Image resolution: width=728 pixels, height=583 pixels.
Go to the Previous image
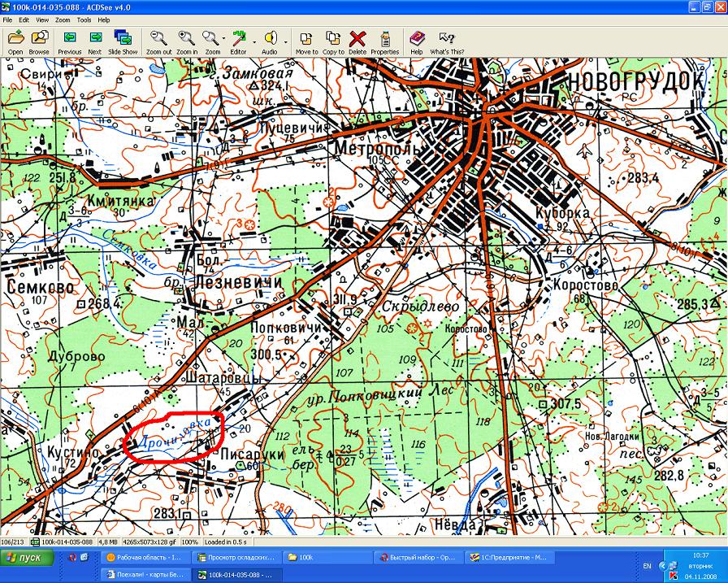click(x=69, y=40)
